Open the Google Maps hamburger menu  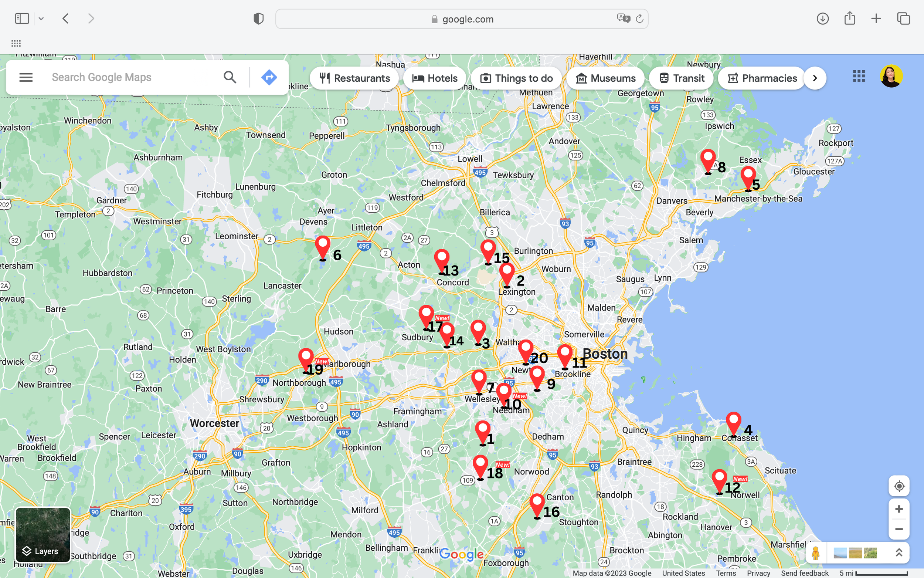click(26, 78)
